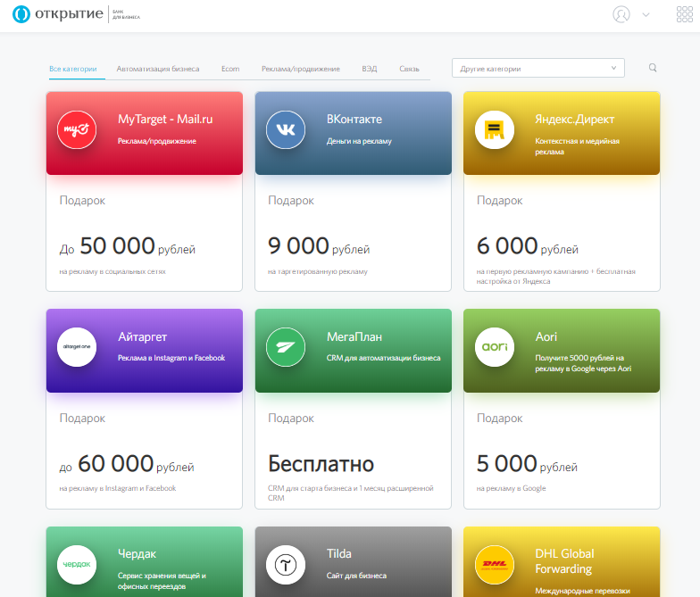700x597 pixels.
Task: Click Подарок label in MyTarget card
Action: coord(82,201)
